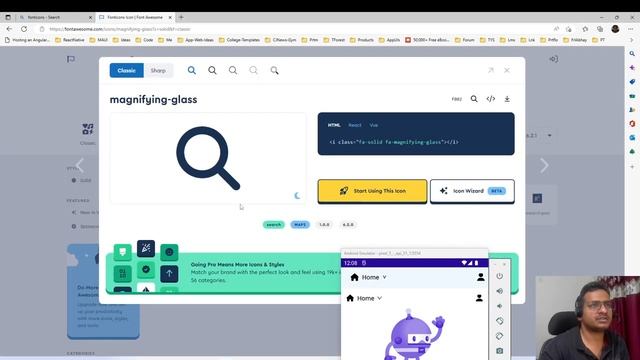This screenshot has width=640, height=360.
Task: Open the College-Templates bookmarks folder
Action: point(239,40)
